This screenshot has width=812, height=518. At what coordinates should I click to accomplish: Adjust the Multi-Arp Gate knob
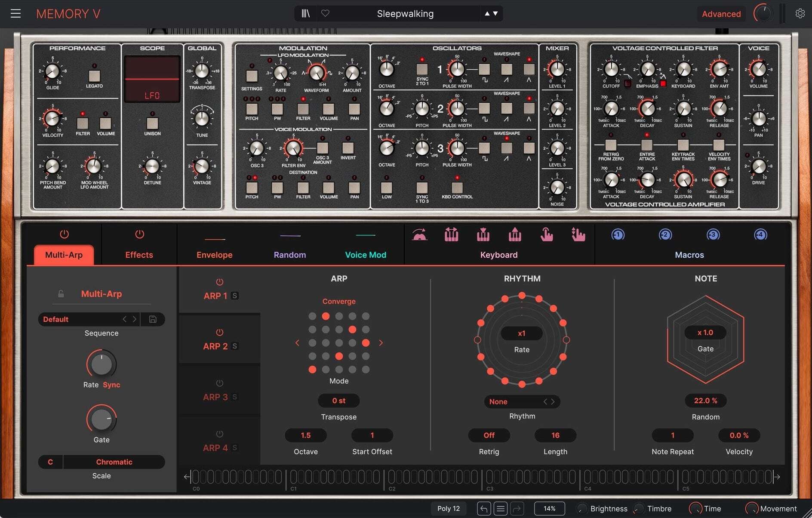coord(102,419)
